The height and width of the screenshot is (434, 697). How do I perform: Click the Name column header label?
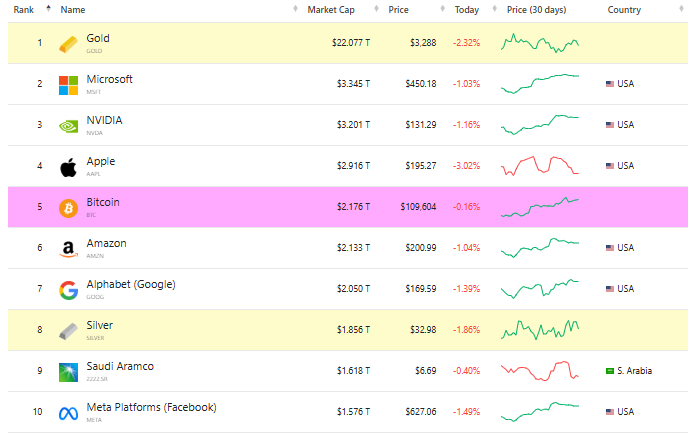coord(73,10)
